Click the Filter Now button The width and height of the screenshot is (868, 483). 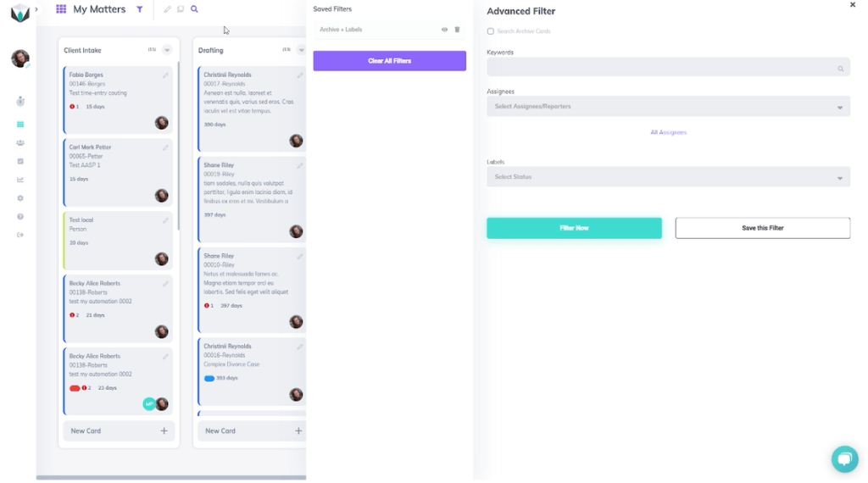(x=574, y=228)
